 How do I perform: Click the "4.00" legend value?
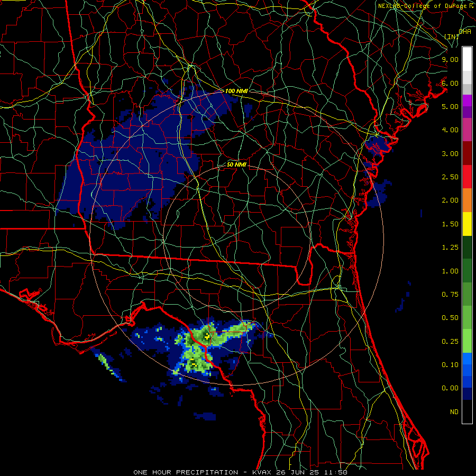coord(450,130)
